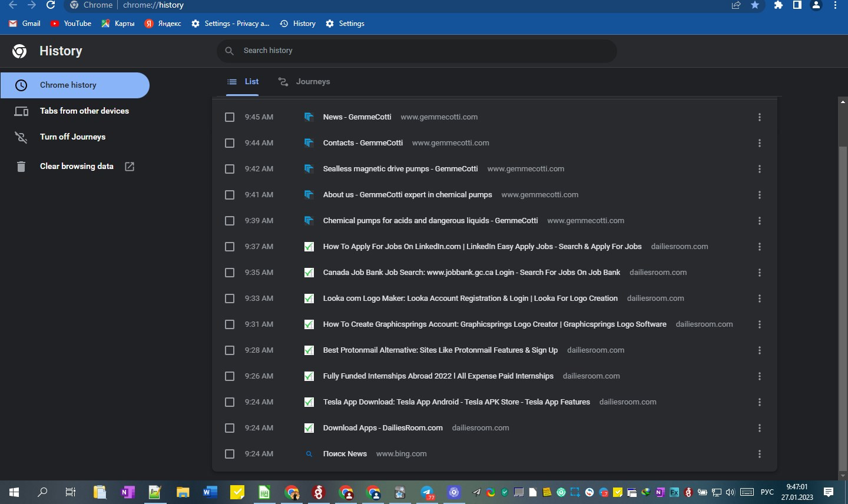The height and width of the screenshot is (504, 848).
Task: Switch the РУС keyboard language indicator
Action: point(767,492)
